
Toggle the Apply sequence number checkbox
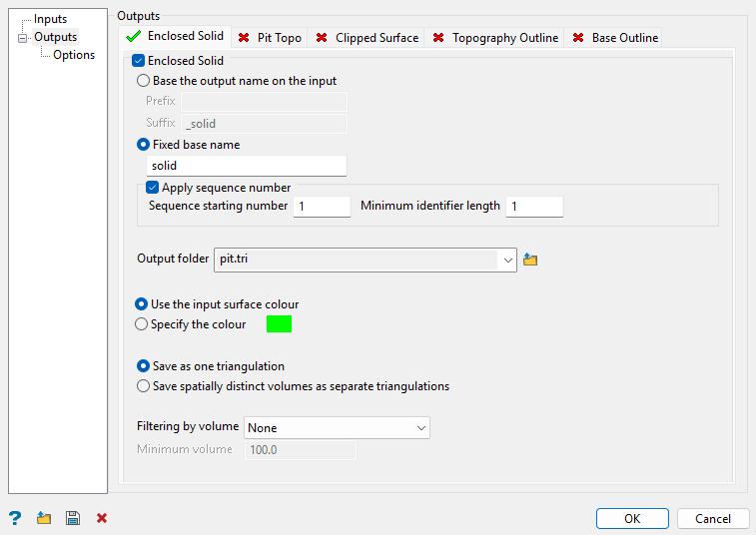[x=153, y=187]
